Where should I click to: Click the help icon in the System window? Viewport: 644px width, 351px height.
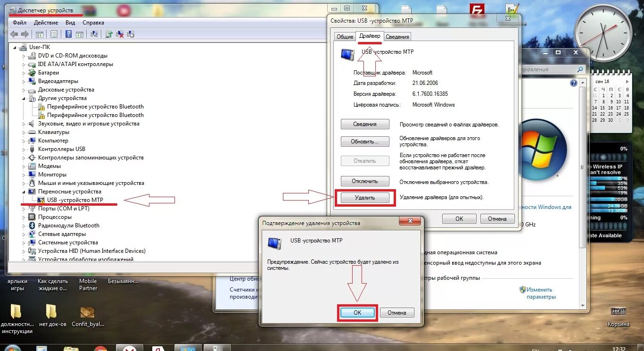tap(574, 83)
